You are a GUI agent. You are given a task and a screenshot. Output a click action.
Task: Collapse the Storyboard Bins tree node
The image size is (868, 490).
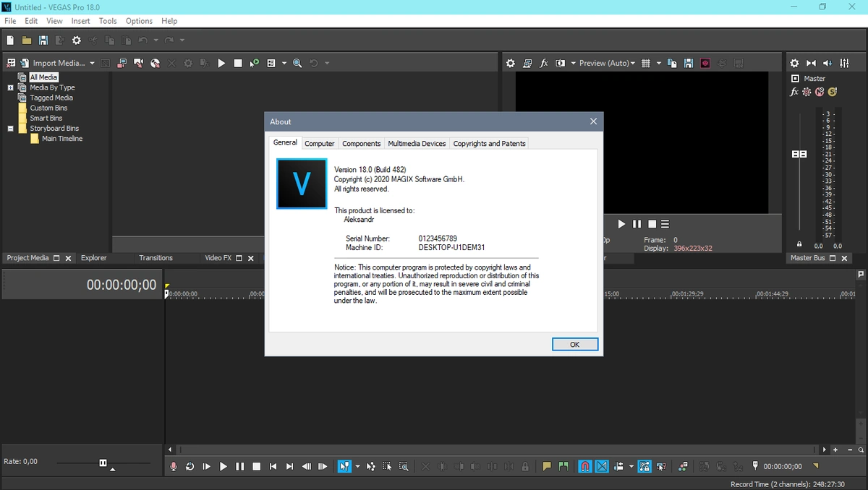(10, 129)
